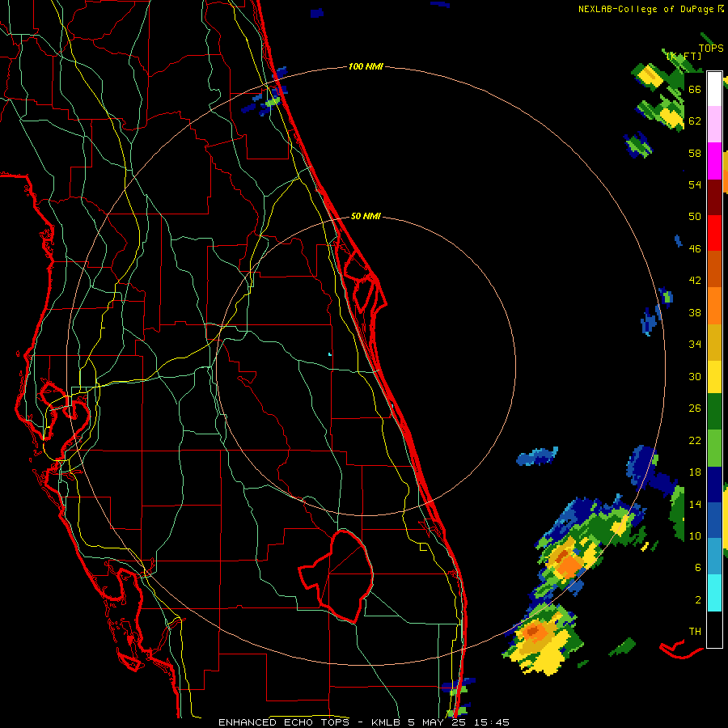Click the 46 value on the legend
Viewport: 728px width, 728px height.
(x=695, y=249)
